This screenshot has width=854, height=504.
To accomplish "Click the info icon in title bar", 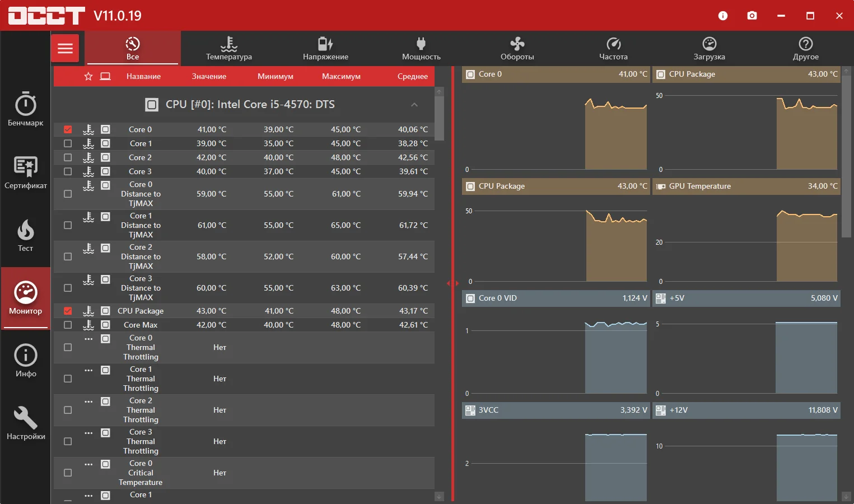I will 723,16.
